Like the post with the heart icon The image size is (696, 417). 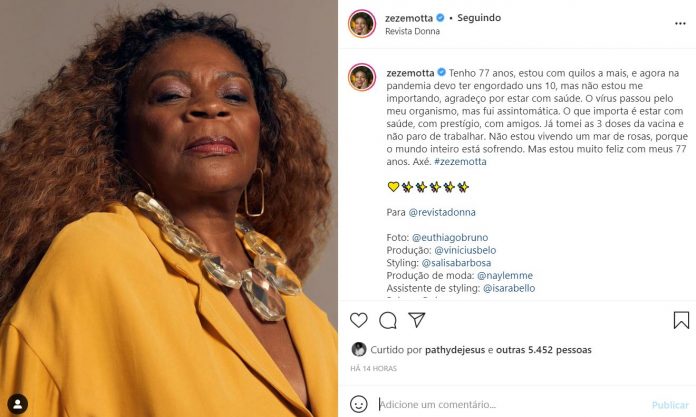point(360,320)
